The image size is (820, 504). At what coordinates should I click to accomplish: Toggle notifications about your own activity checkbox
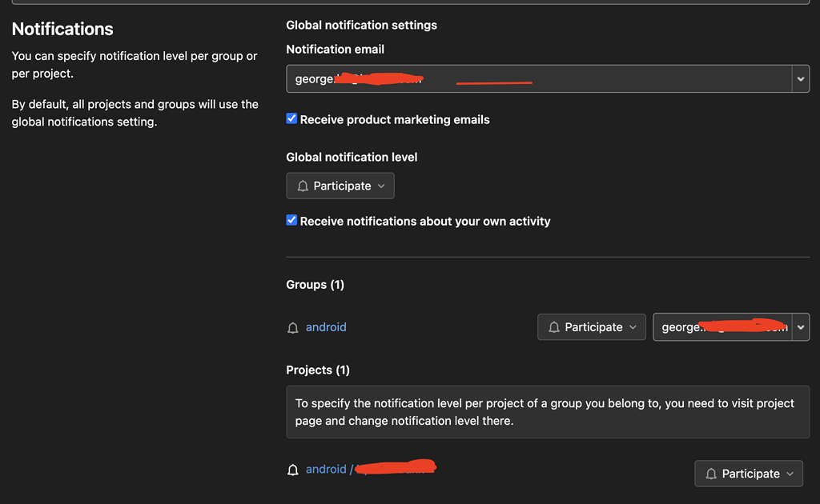(291, 221)
